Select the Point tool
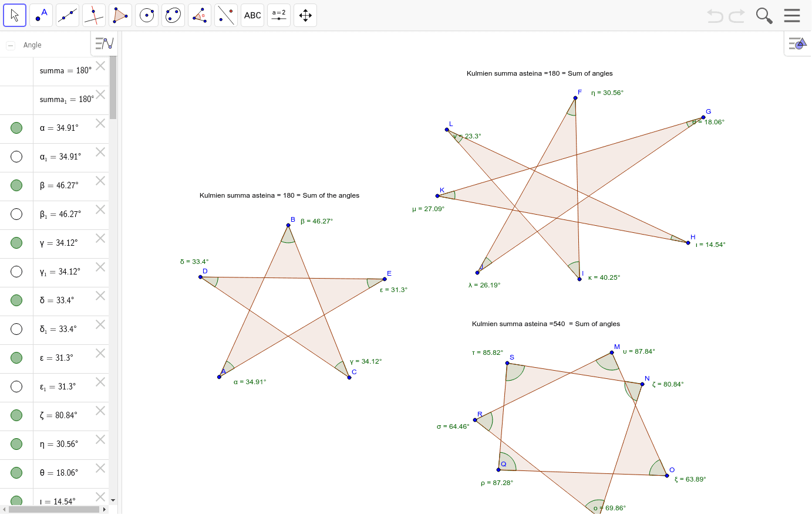The image size is (812, 515). click(x=41, y=15)
